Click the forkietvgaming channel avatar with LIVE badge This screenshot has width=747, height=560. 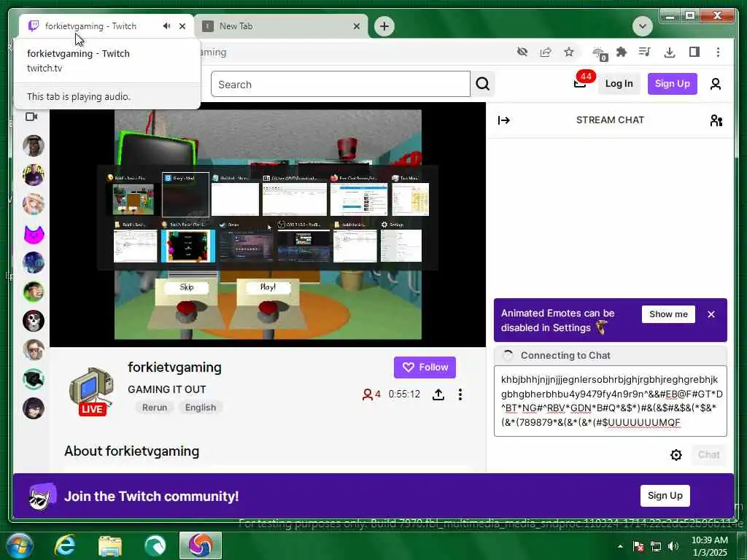pos(91,391)
